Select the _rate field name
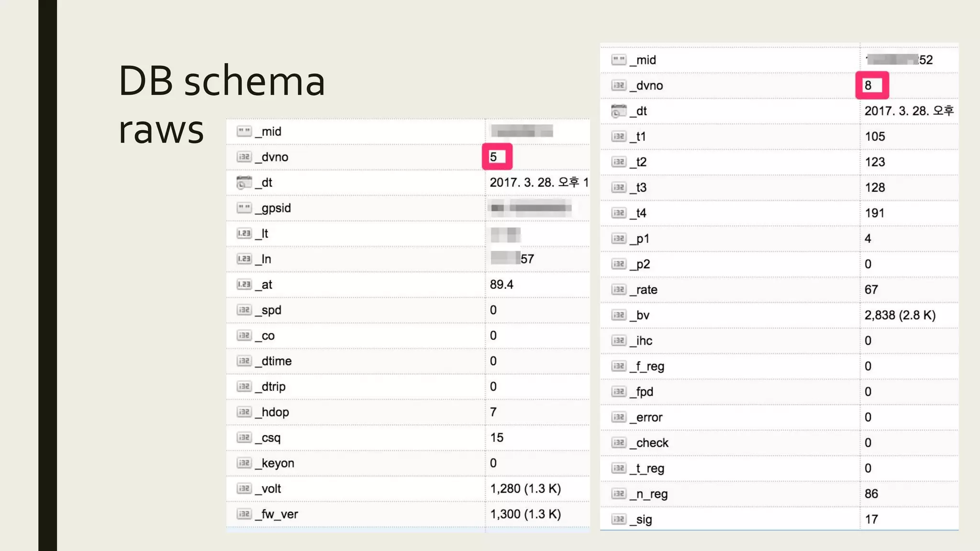Viewport: 980px width, 551px height. pyautogui.click(x=644, y=290)
